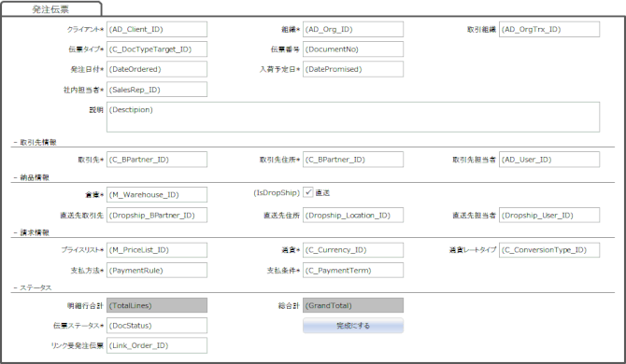Viewport: 626px width, 364px height.
Task: Click the (IsDropShip) label text
Action: click(277, 192)
